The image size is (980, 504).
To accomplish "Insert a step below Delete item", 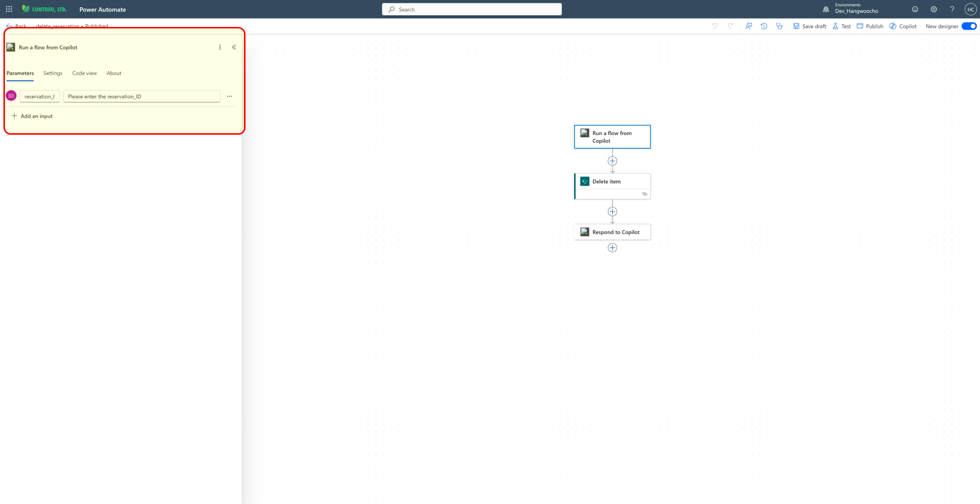I will point(612,212).
